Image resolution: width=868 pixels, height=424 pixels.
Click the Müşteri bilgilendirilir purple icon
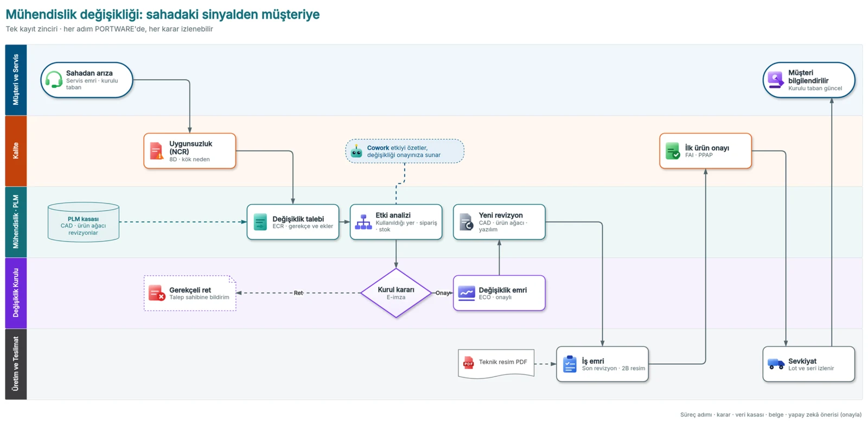(x=776, y=80)
